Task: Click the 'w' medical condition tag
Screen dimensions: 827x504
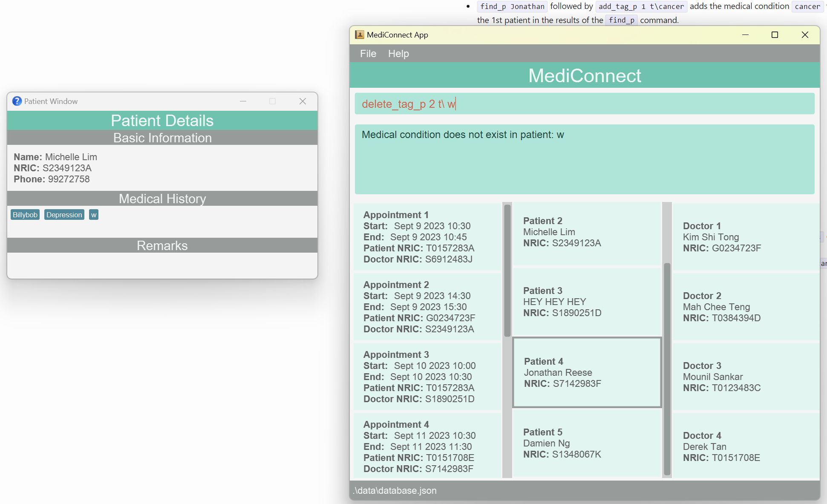Action: [94, 215]
